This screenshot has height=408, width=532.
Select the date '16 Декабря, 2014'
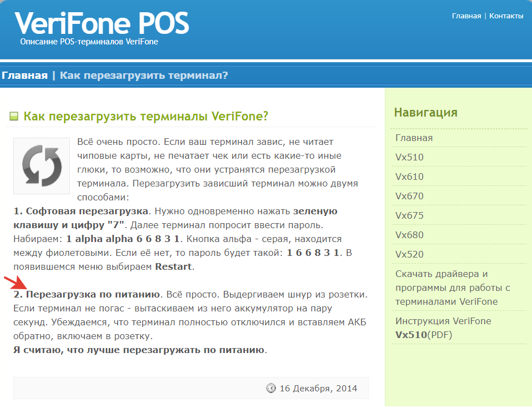pyautogui.click(x=318, y=389)
